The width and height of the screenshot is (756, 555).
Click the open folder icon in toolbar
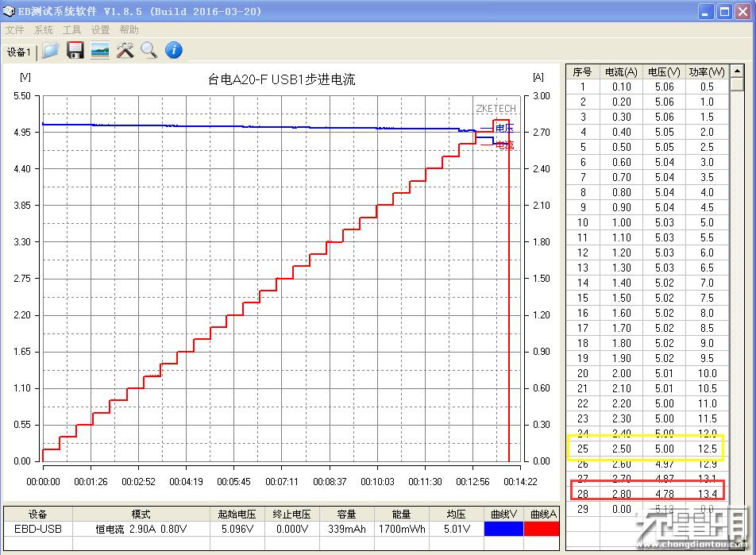pyautogui.click(x=51, y=51)
